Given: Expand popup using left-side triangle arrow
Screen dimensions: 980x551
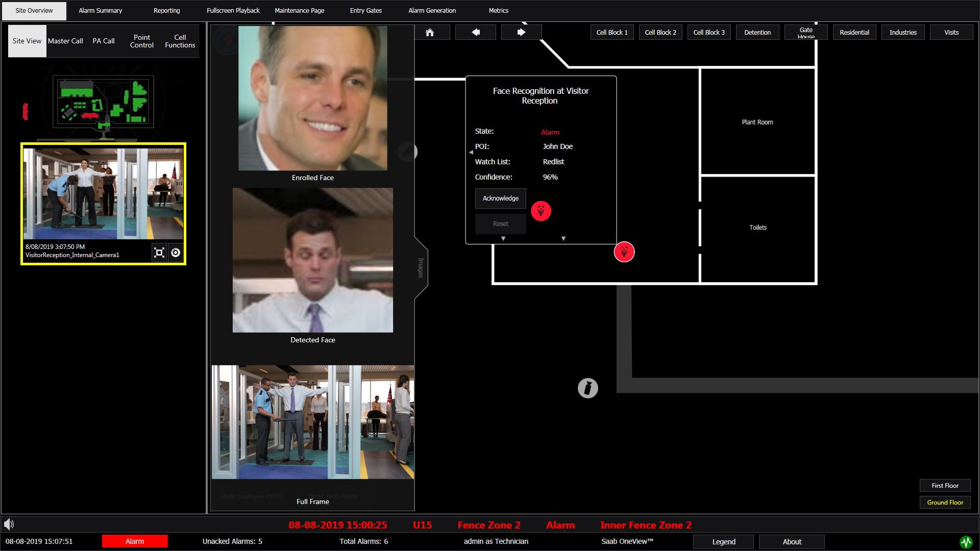Looking at the screenshot, I should coord(471,152).
